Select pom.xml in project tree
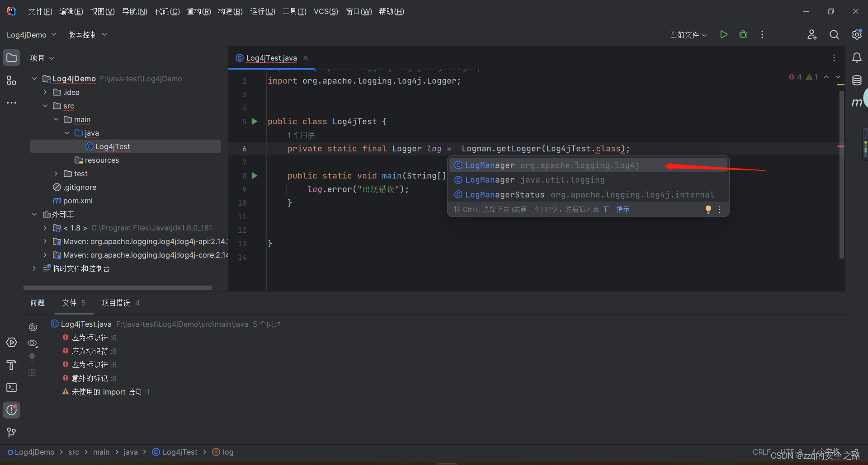The width and height of the screenshot is (868, 465). (x=78, y=201)
